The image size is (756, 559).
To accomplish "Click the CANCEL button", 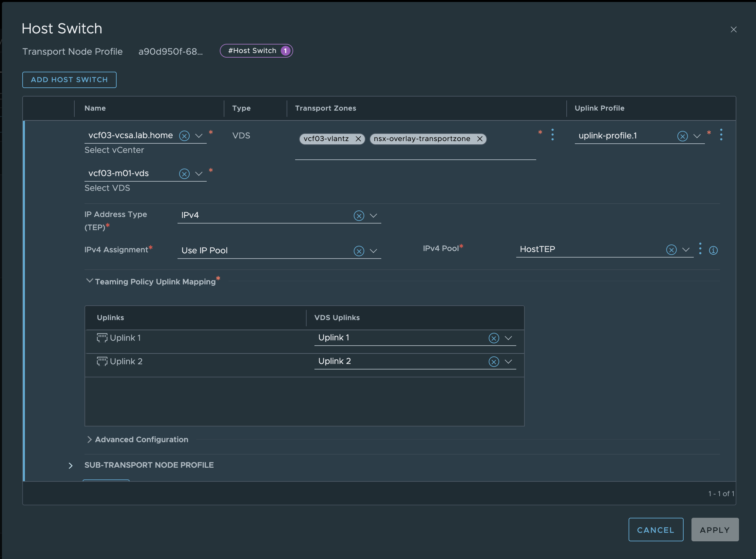I will pos(655,530).
